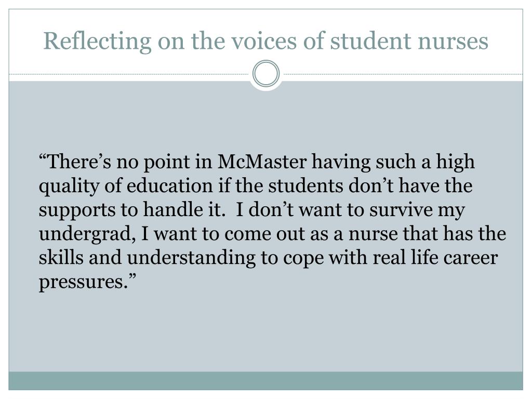The height and width of the screenshot is (399, 532).
Task: Click the word "McMaster" in the quote
Action: (262, 162)
